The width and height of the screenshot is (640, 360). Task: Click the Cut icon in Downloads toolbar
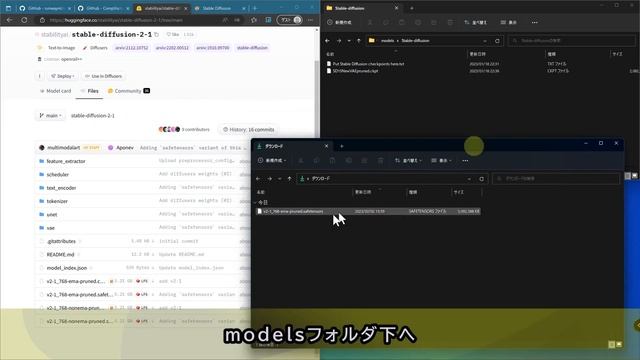(x=300, y=160)
